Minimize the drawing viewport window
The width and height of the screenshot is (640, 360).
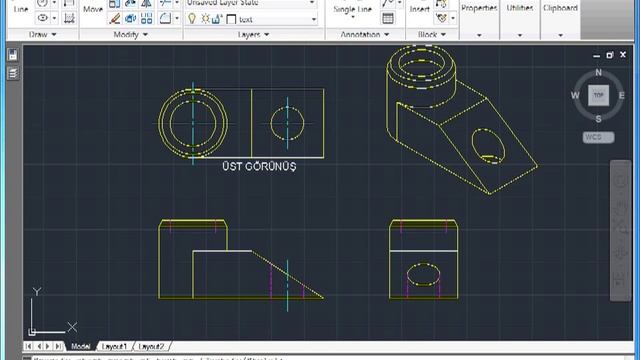pos(596,55)
